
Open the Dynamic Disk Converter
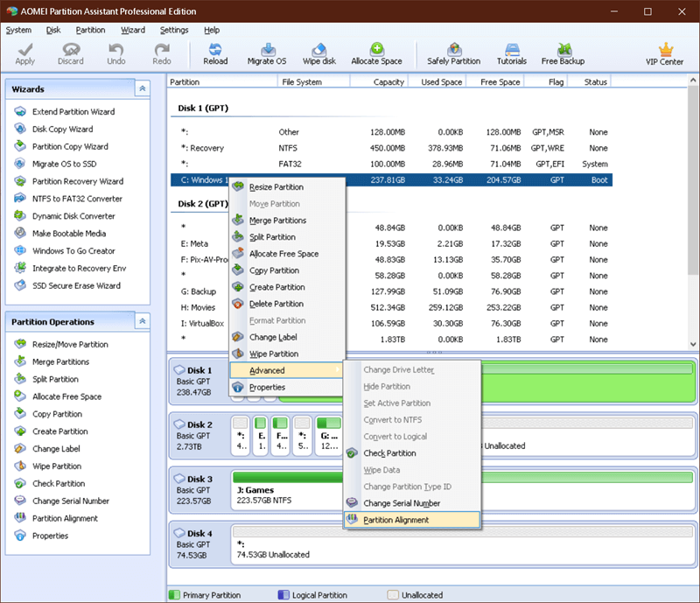coord(73,216)
